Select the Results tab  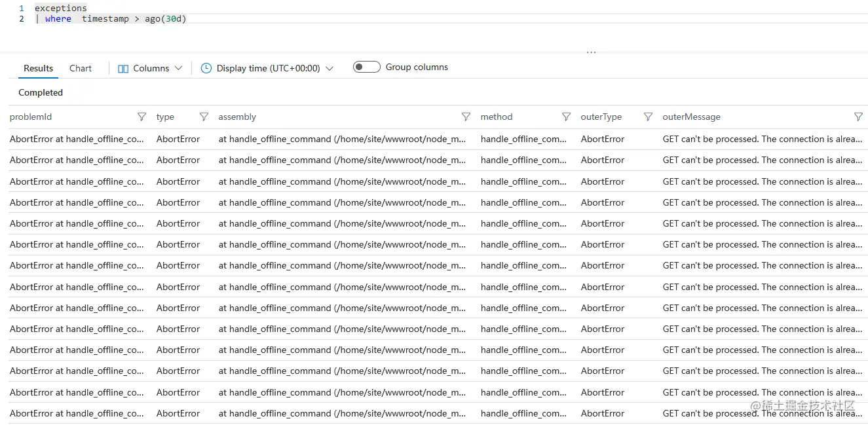tap(38, 67)
